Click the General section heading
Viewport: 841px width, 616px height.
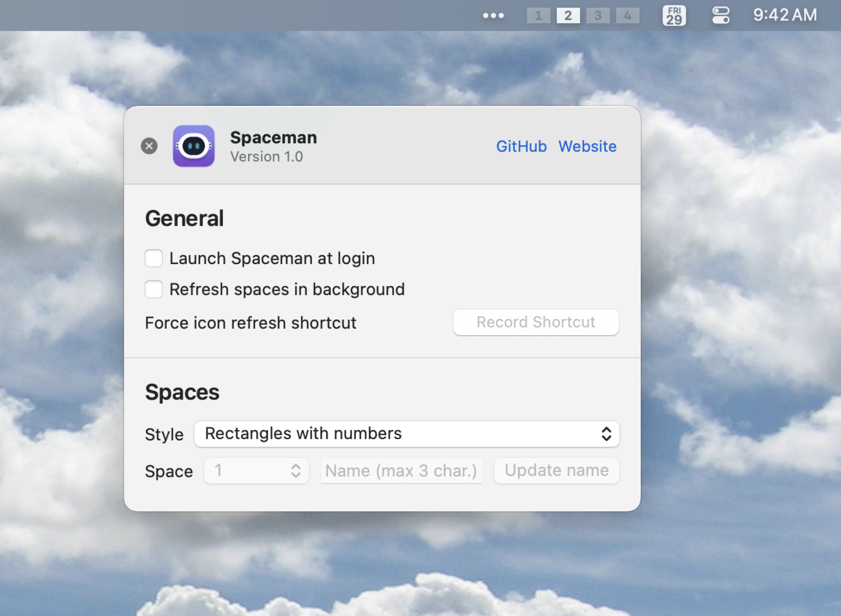click(x=184, y=218)
